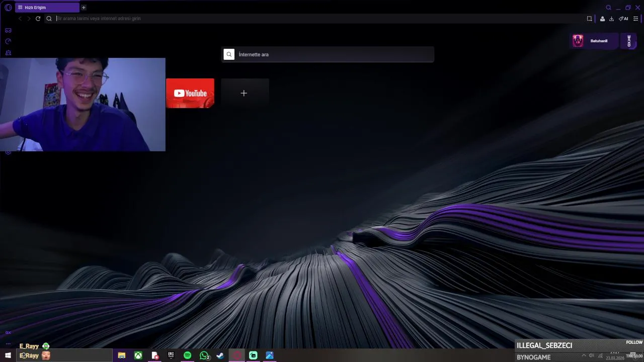Open the Windows Start menu
The image size is (644, 362).
[8, 355]
